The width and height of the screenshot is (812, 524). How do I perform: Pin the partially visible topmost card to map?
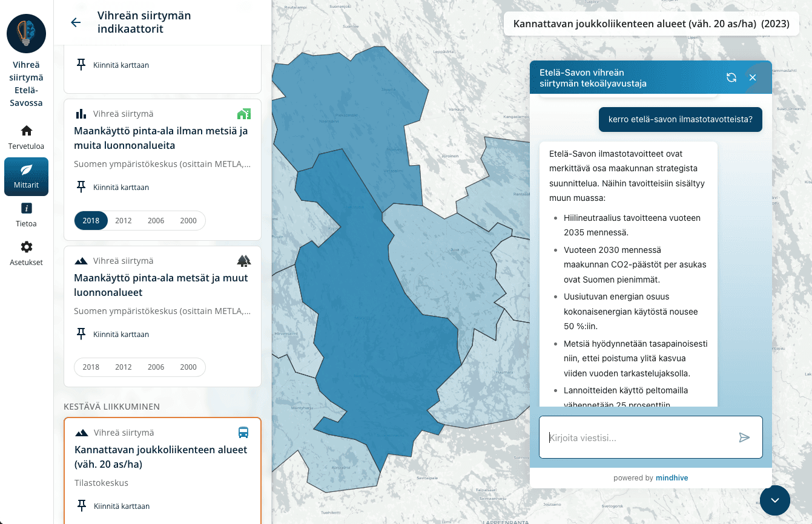click(x=113, y=65)
